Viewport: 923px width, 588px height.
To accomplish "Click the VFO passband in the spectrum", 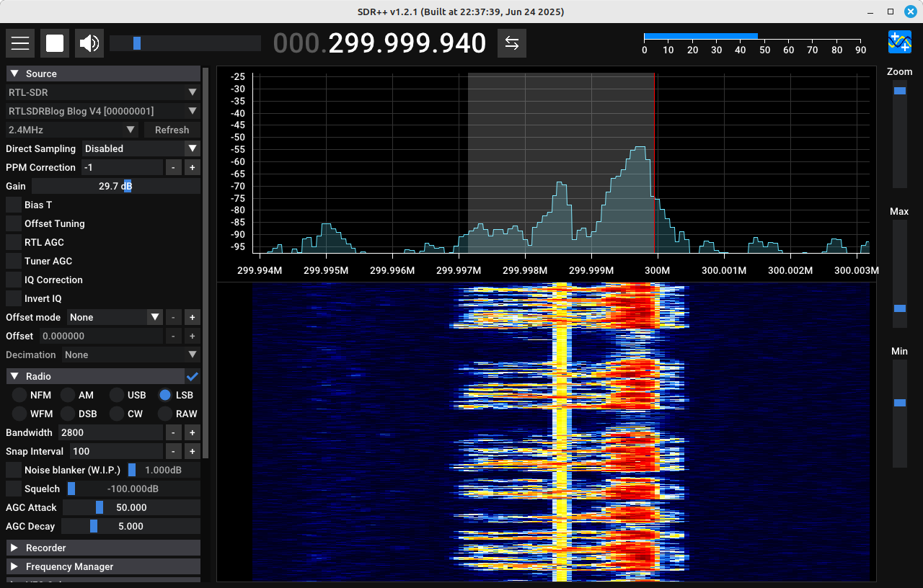I will (x=561, y=162).
